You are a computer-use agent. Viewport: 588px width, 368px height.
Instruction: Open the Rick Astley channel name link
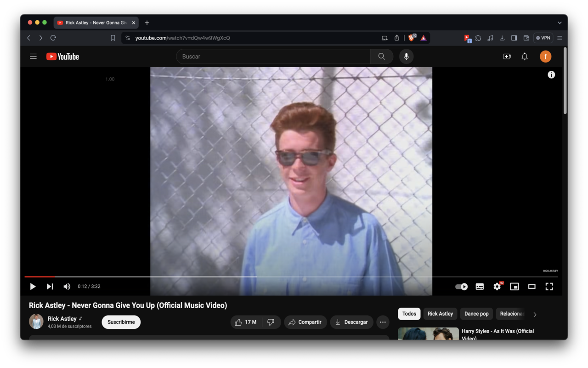tap(62, 318)
